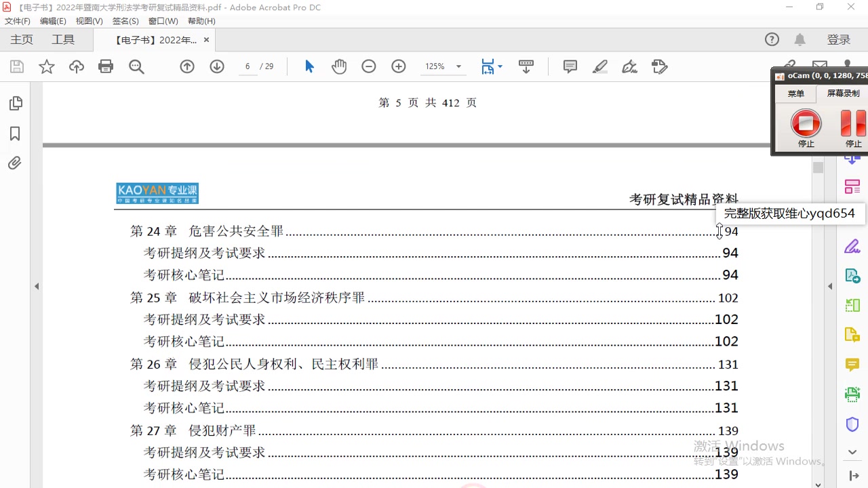Show more tools chevron in right pane
This screenshot has height=488, width=868.
click(852, 452)
